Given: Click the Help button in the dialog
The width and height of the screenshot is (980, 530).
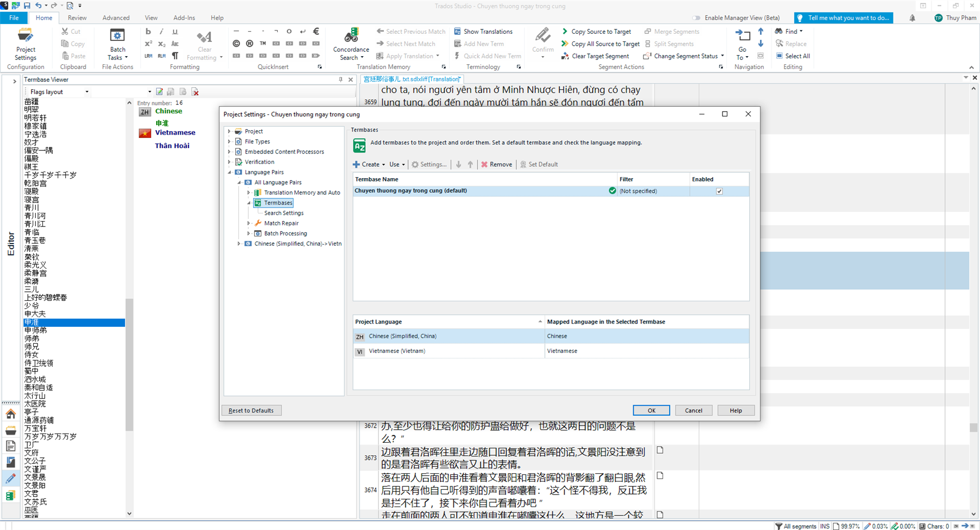Looking at the screenshot, I should point(736,411).
